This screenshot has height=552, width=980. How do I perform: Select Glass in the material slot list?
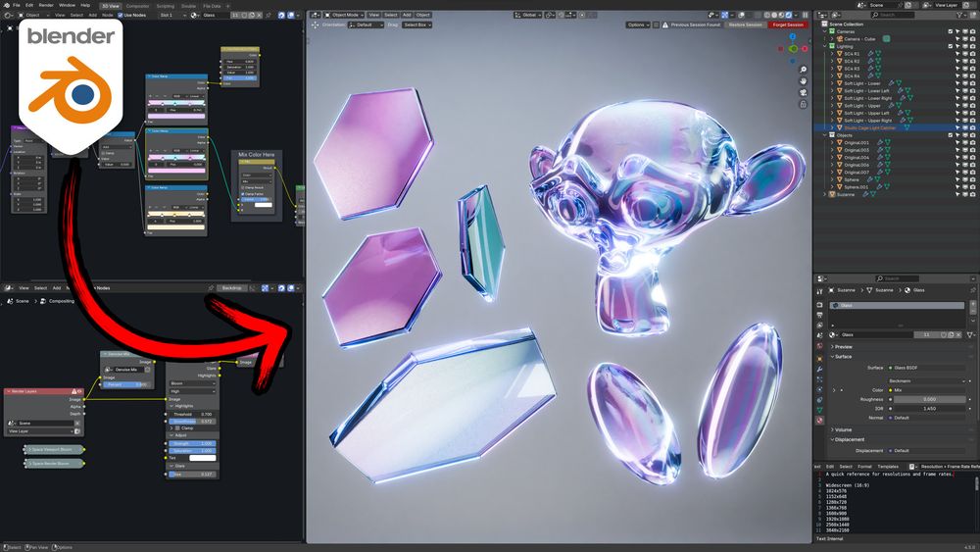pos(897,305)
